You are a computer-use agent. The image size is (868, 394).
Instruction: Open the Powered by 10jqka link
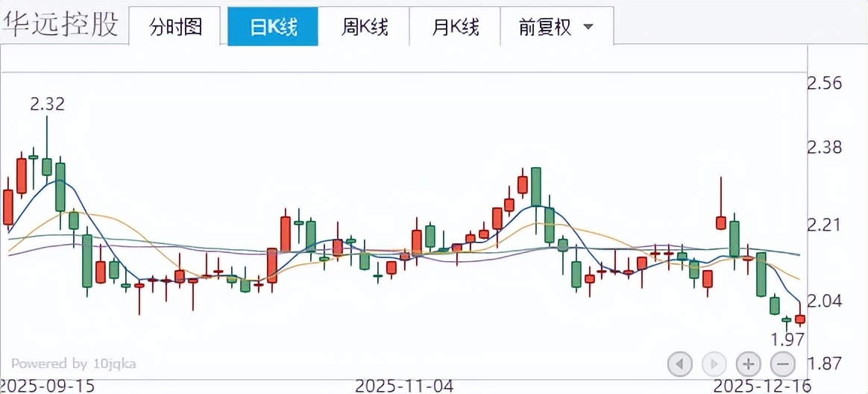pyautogui.click(x=73, y=363)
